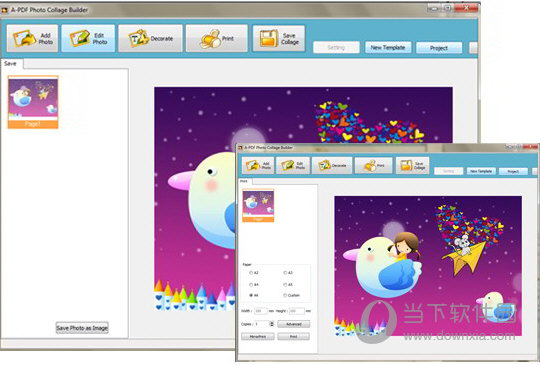Open the Print tab in front window
Image resolution: width=540 pixels, height=365 pixels.
[244, 181]
